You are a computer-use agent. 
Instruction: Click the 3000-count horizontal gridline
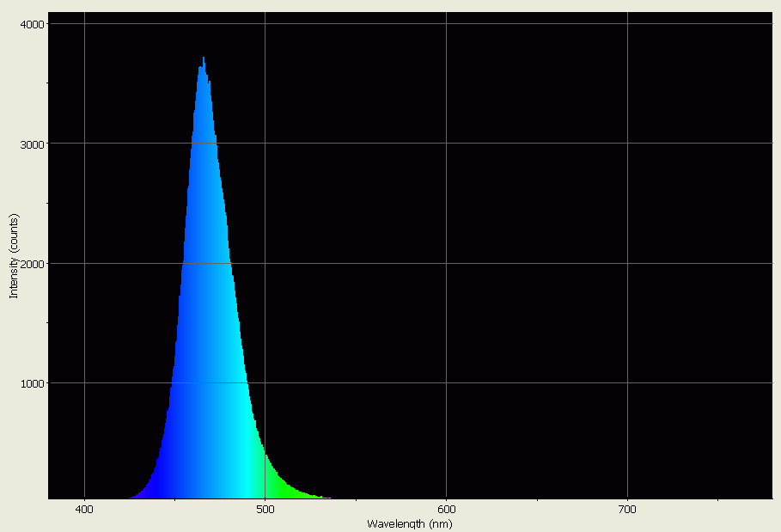pyautogui.click(x=516, y=141)
